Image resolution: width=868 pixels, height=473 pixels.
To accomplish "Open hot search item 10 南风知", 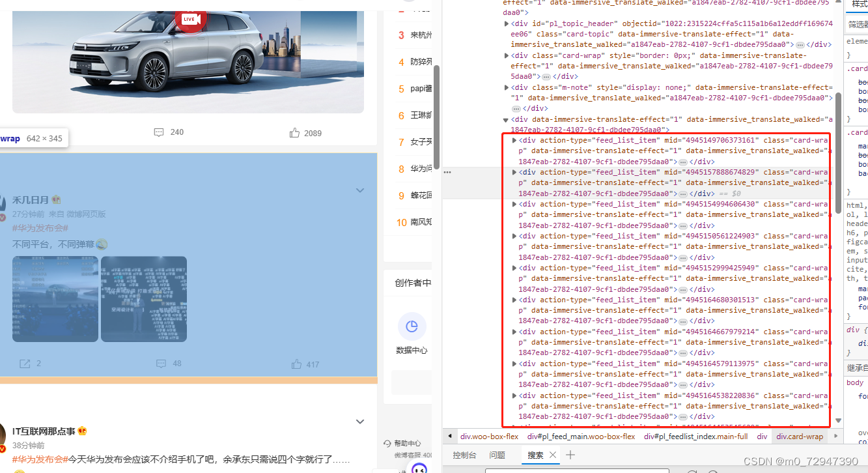I will tap(421, 222).
